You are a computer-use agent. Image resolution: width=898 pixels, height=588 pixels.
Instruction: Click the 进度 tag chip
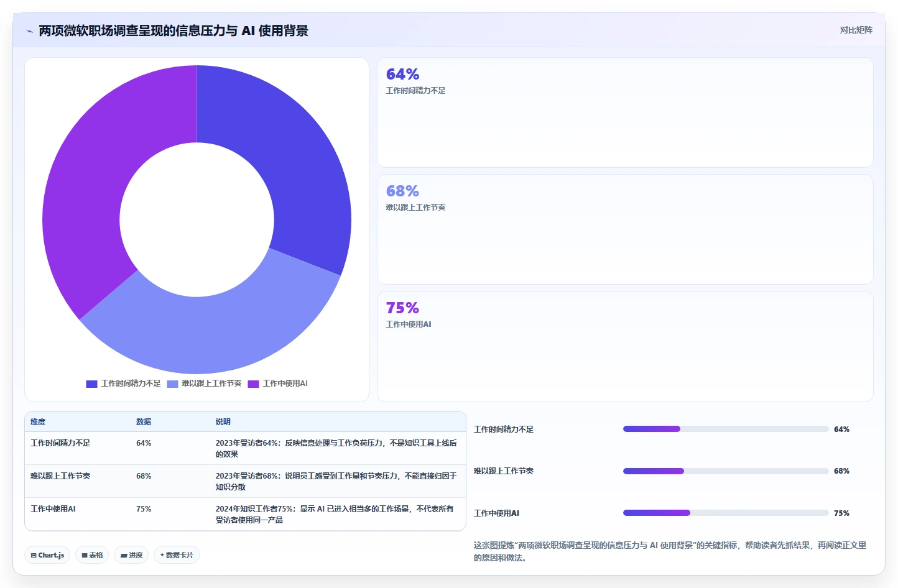(131, 555)
